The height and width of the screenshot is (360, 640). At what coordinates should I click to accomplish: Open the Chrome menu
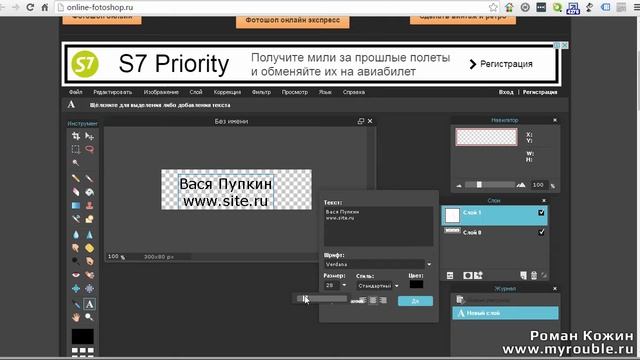pos(636,7)
